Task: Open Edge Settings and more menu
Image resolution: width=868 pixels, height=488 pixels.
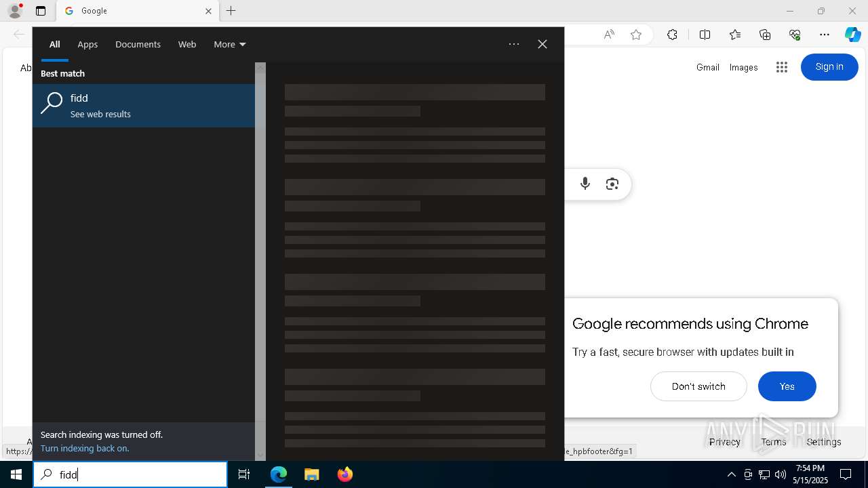Action: pyautogui.click(x=825, y=35)
